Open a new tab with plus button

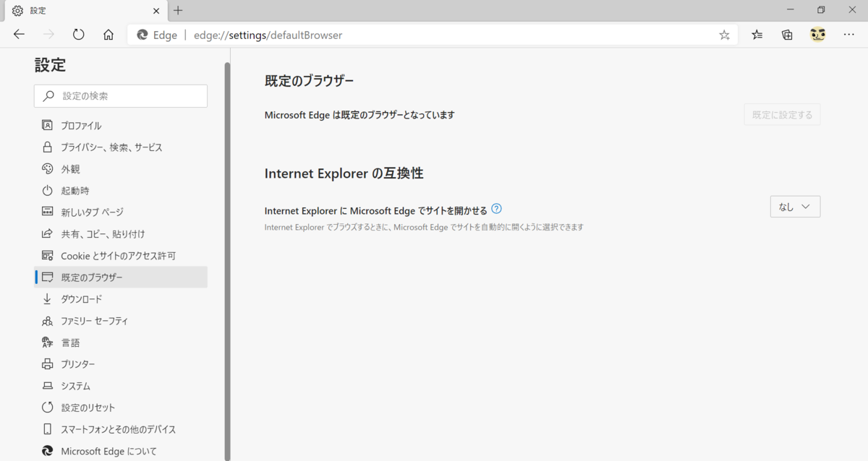tap(178, 10)
